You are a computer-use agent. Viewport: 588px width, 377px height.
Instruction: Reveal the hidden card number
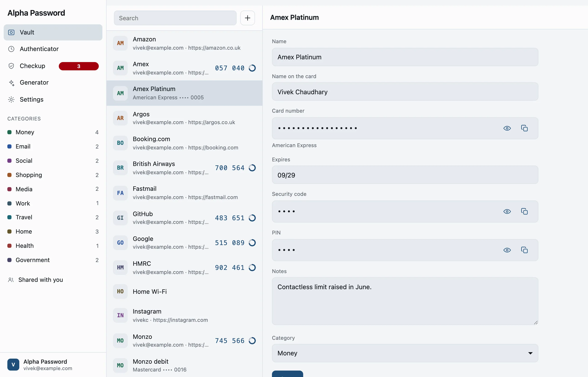pos(507,128)
